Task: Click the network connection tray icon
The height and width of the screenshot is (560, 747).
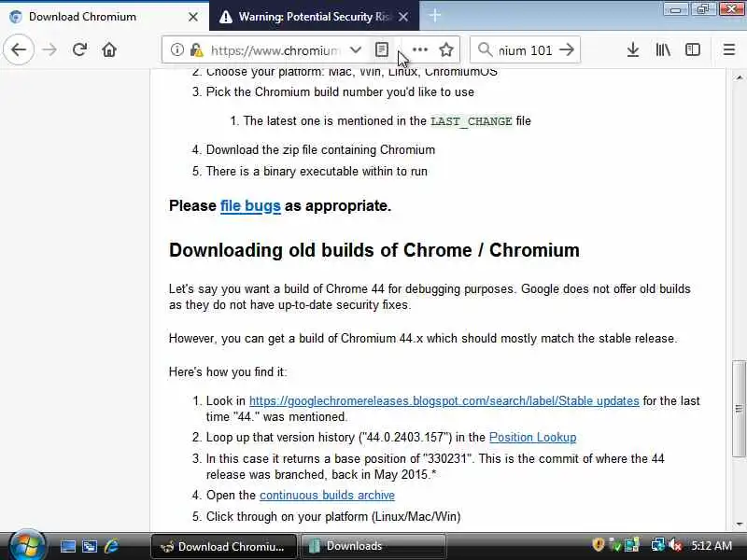Action: click(x=658, y=545)
